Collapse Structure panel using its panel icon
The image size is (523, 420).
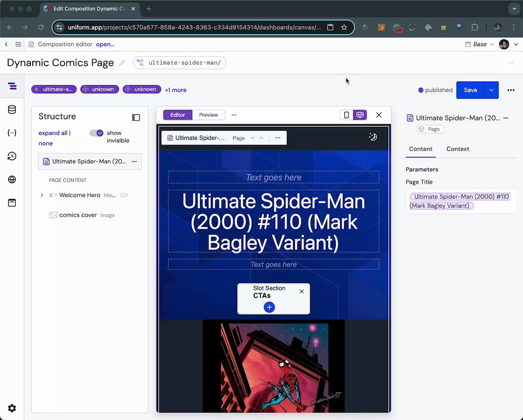coord(136,118)
